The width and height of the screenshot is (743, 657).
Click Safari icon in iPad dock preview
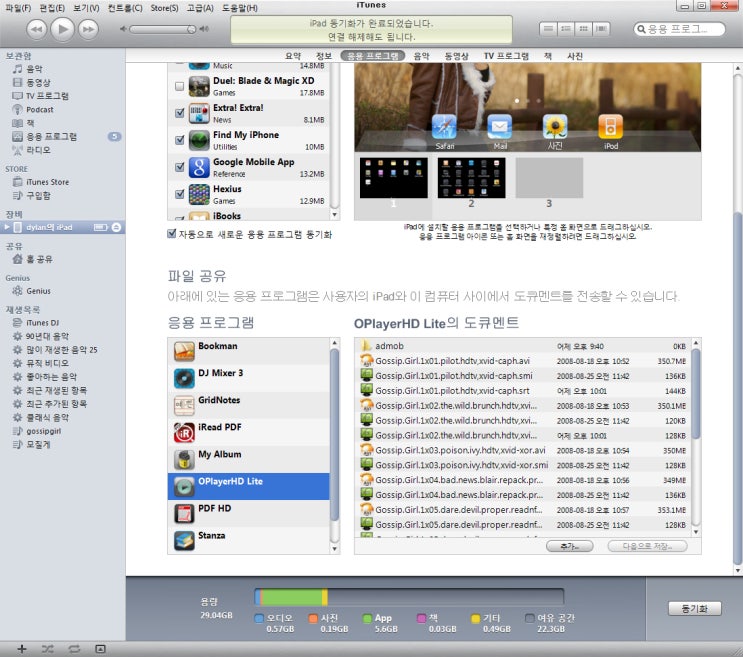coord(444,127)
